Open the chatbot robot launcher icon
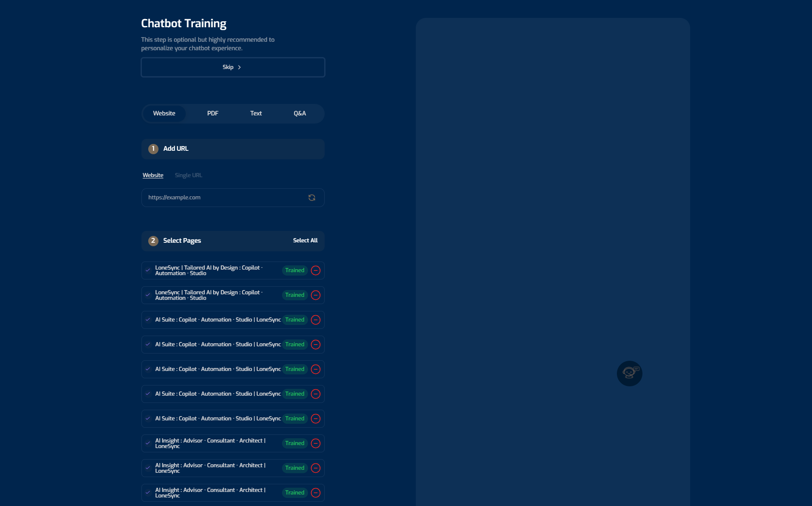The width and height of the screenshot is (812, 506). (x=629, y=374)
